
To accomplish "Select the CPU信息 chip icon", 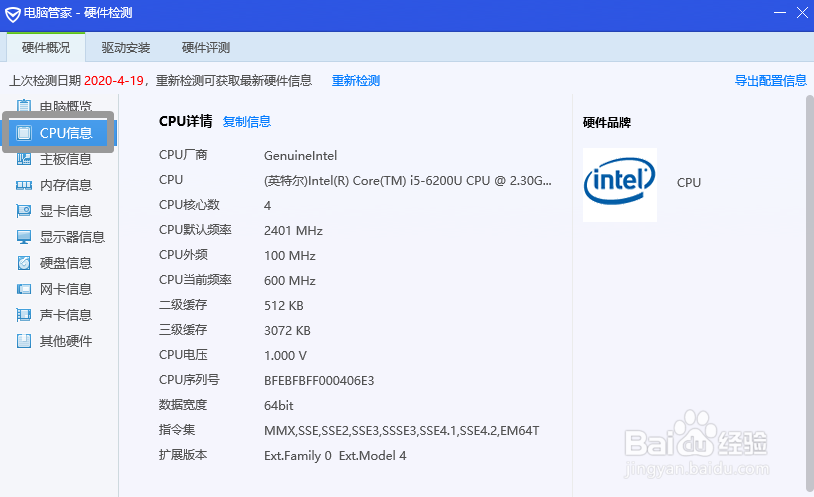I will (x=24, y=133).
